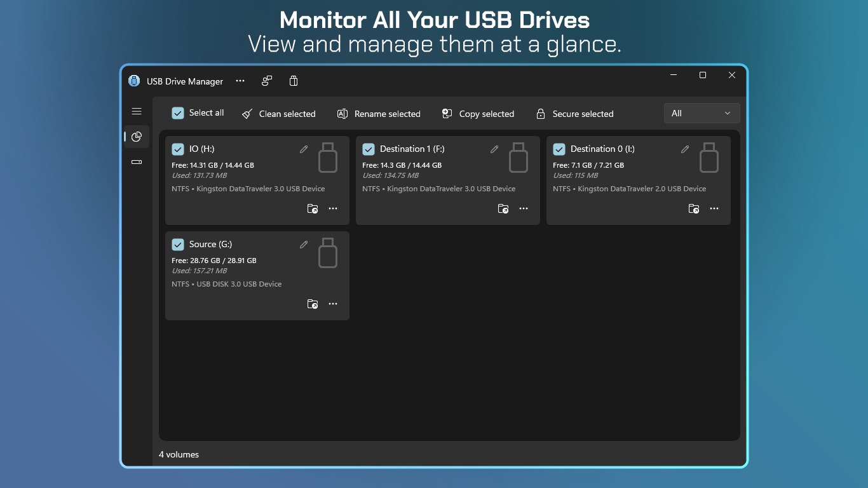The width and height of the screenshot is (868, 488).
Task: Click the USB drive image on the Destination 0 card
Action: click(x=709, y=158)
